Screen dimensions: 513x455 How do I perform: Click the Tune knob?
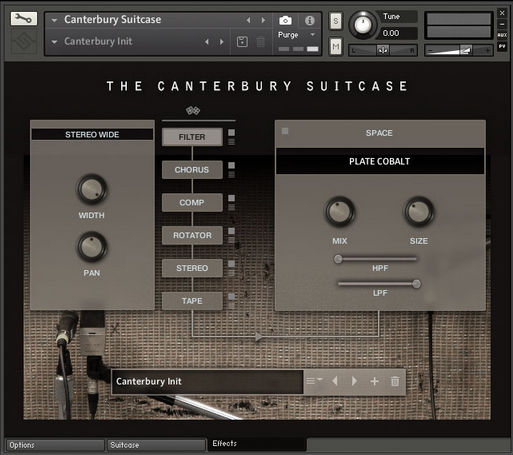pyautogui.click(x=363, y=25)
